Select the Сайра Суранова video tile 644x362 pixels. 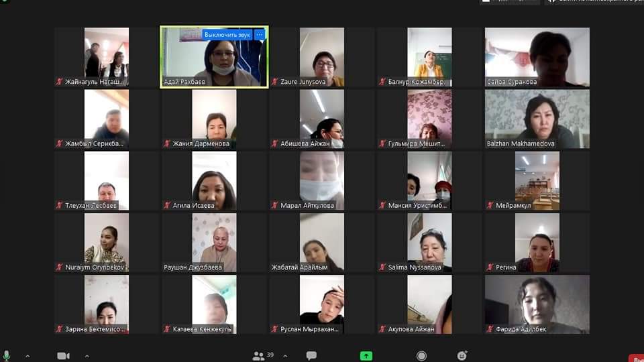point(537,57)
